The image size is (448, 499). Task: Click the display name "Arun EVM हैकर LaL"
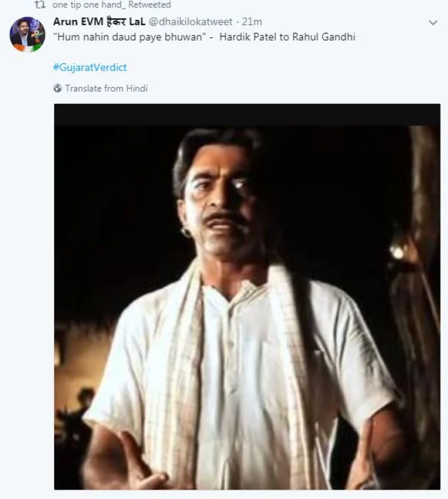(99, 22)
